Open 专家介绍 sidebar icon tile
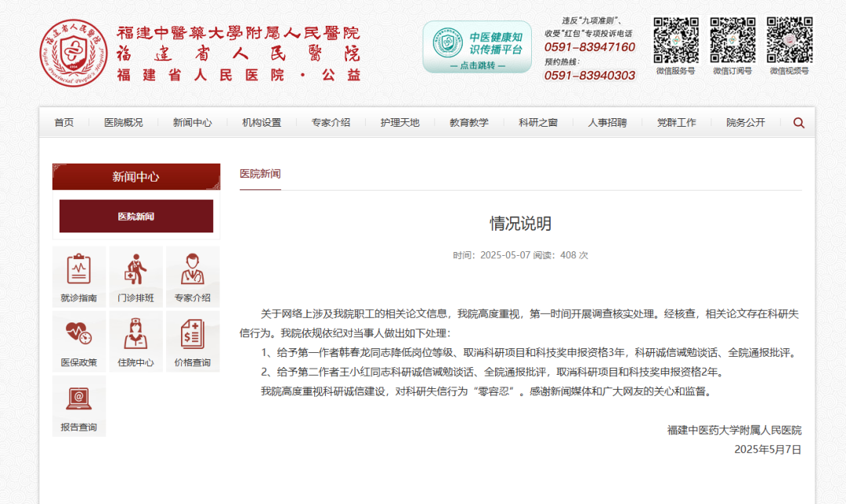Image resolution: width=846 pixels, height=504 pixels. tap(193, 277)
